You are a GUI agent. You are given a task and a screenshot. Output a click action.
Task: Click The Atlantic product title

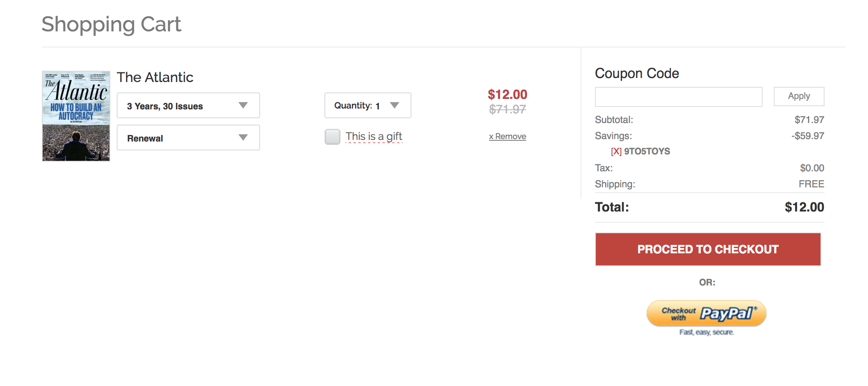[155, 77]
